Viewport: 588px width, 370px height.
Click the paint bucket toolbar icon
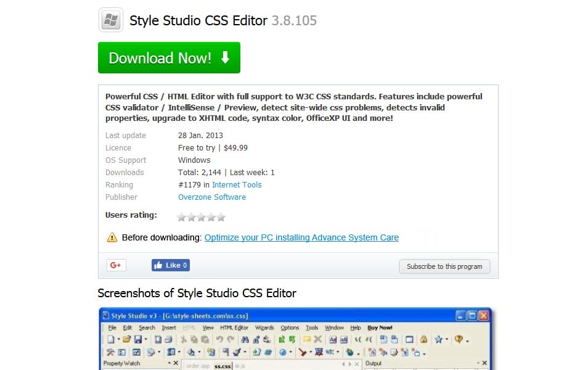coord(191,352)
